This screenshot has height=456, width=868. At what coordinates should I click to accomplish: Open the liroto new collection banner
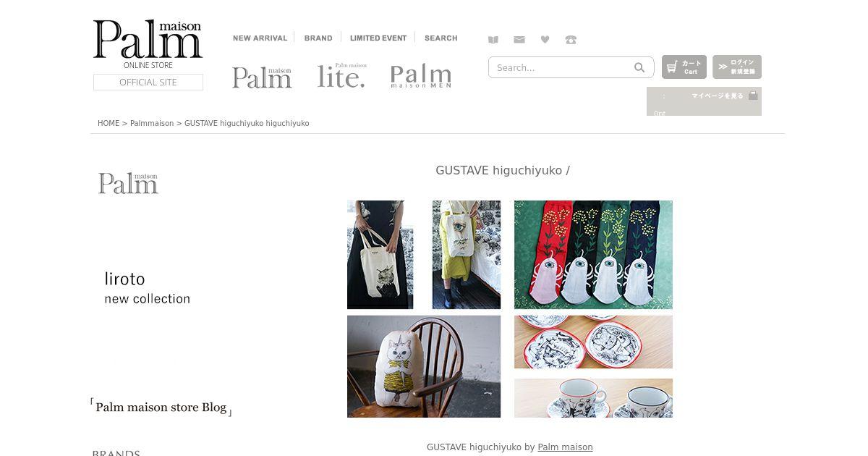(x=148, y=288)
